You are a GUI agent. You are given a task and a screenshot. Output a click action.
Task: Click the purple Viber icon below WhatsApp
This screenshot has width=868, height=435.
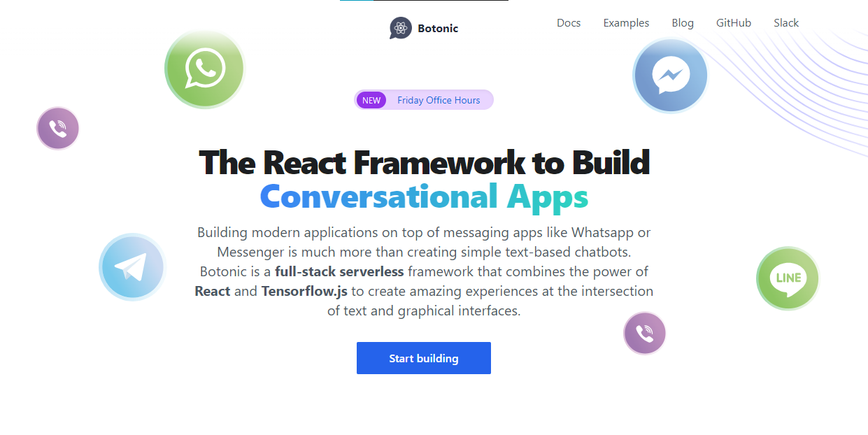point(58,128)
